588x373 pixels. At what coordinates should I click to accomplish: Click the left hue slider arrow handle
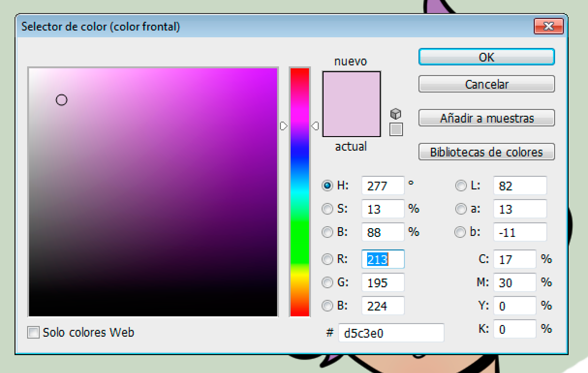click(x=284, y=126)
